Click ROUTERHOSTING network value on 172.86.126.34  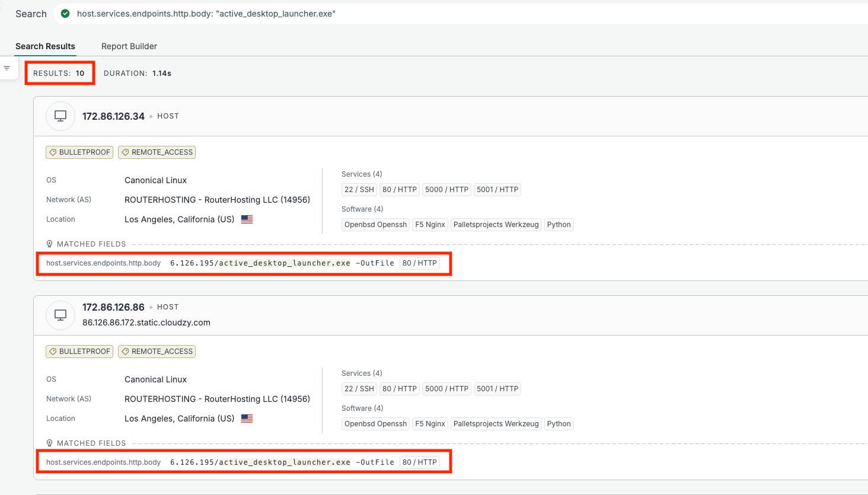217,200
